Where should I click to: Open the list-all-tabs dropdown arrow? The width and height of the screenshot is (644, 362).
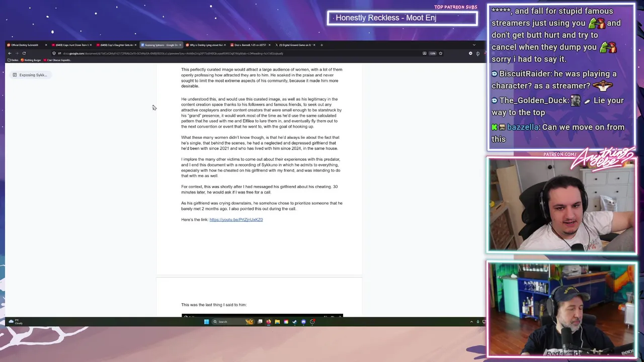click(473, 45)
